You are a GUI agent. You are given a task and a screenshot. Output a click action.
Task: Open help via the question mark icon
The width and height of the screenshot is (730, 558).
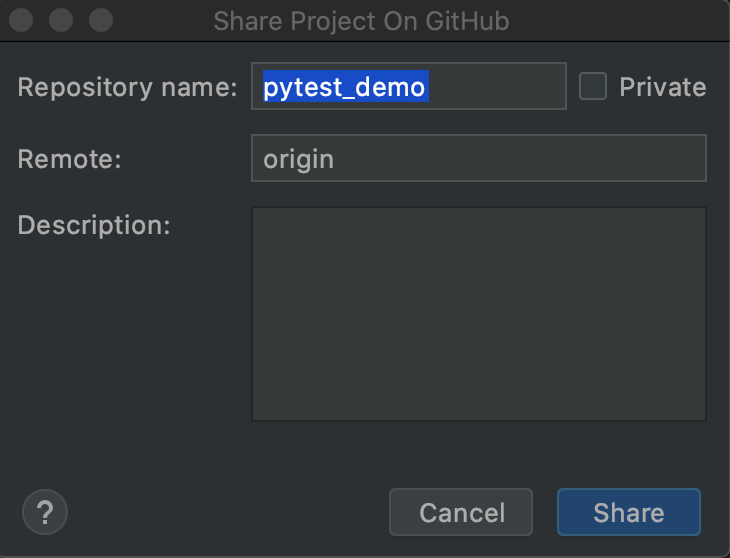[x=45, y=512]
